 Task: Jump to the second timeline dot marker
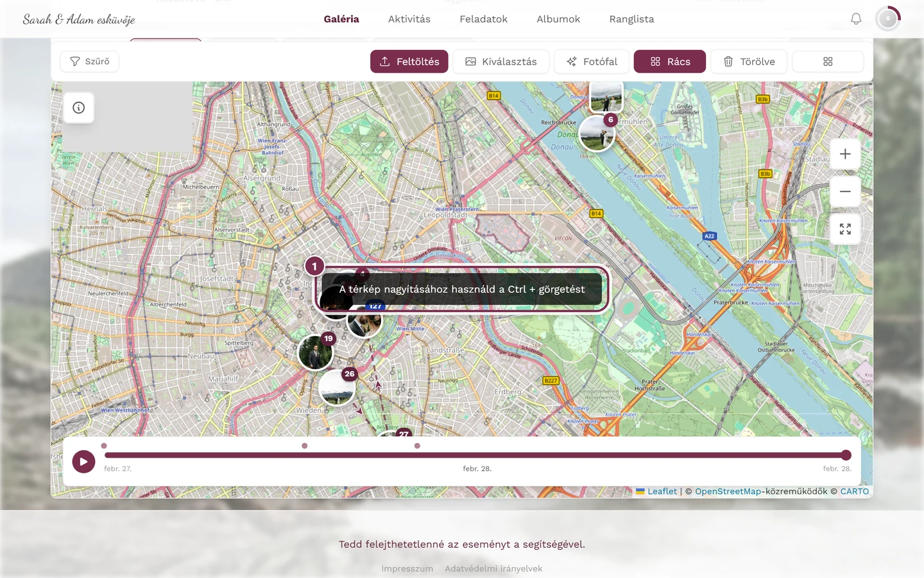point(305,446)
